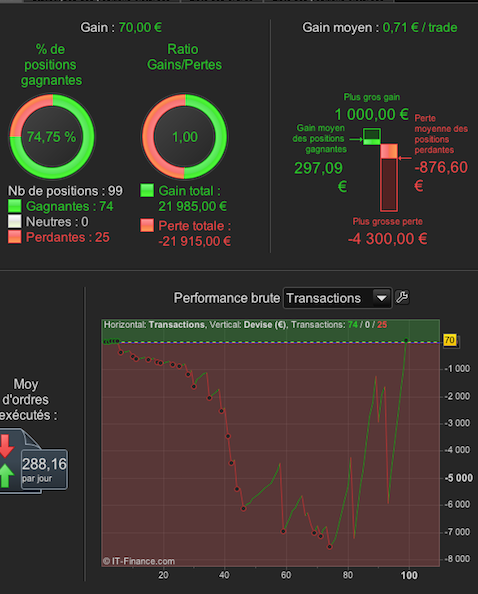Click the 'Nb de positions : 99' text
Viewport: 478px width, 594px height.
click(x=66, y=191)
